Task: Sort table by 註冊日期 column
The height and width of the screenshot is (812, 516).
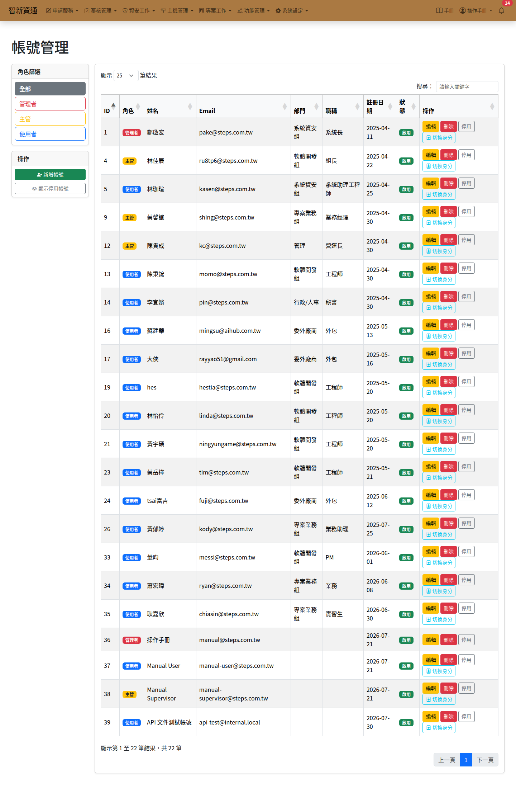Action: (x=380, y=107)
